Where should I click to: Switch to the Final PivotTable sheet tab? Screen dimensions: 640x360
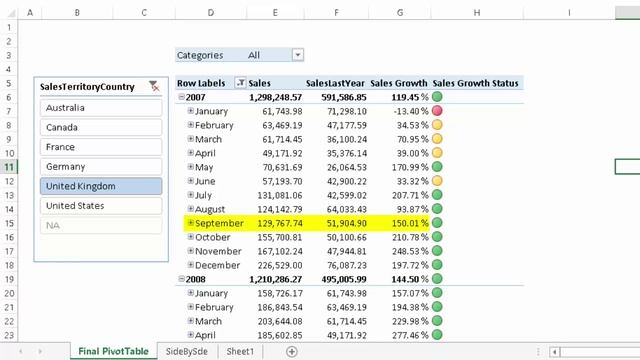(x=113, y=351)
